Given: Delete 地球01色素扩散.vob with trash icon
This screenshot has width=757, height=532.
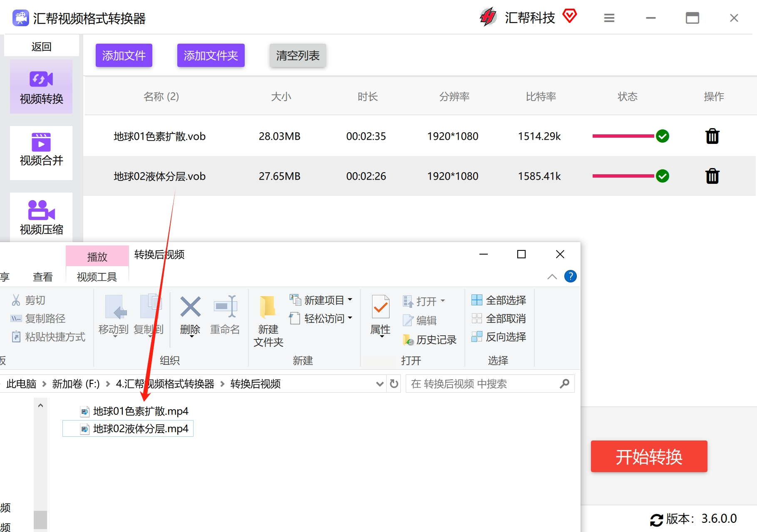Looking at the screenshot, I should 712,136.
